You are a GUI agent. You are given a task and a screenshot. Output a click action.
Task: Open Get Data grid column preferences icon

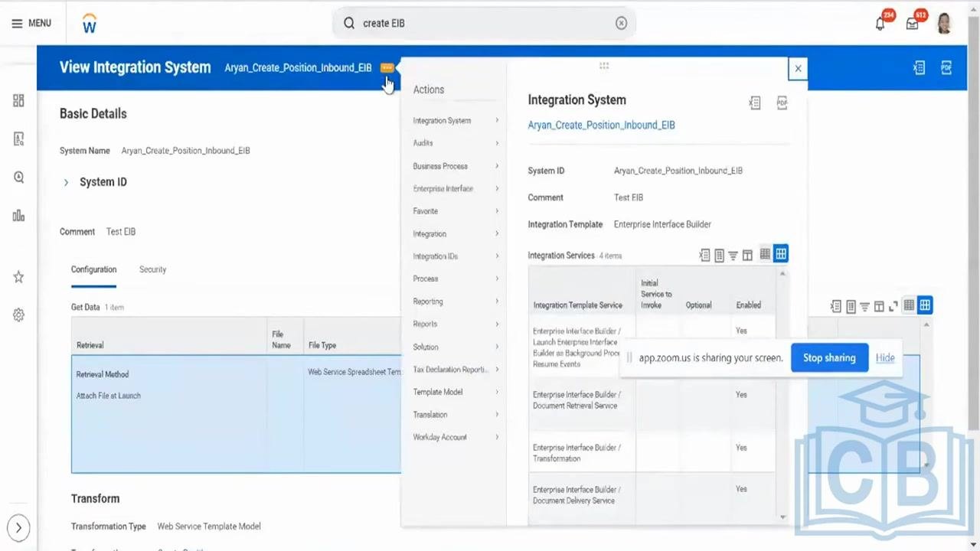(x=879, y=306)
